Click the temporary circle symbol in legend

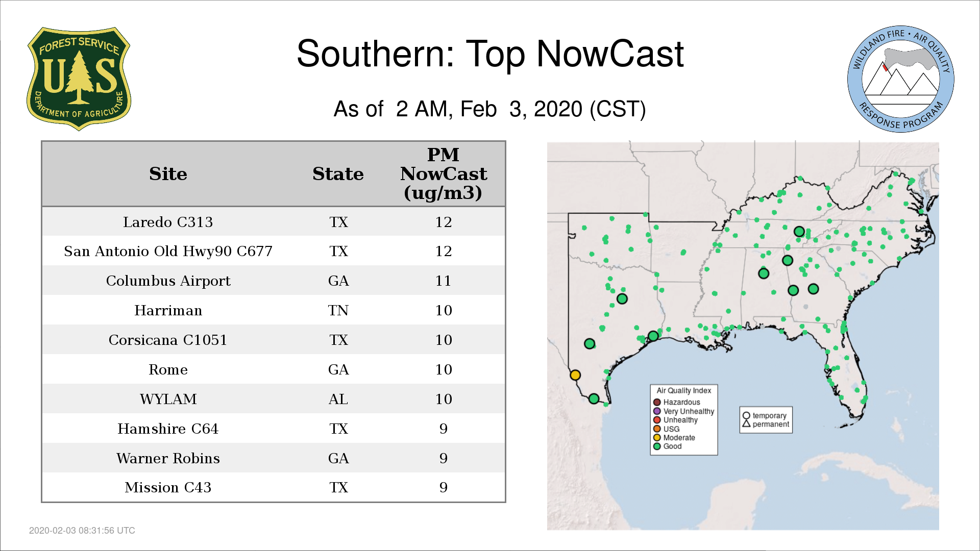click(746, 416)
